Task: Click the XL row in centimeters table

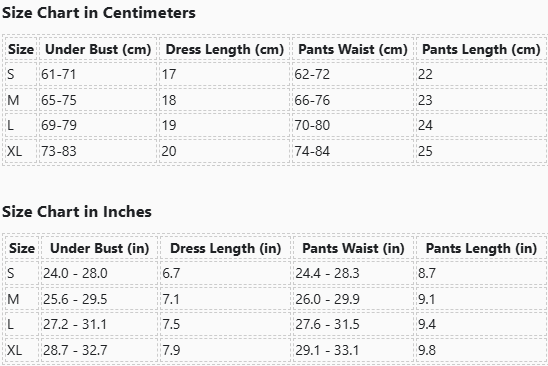Action: click(275, 151)
